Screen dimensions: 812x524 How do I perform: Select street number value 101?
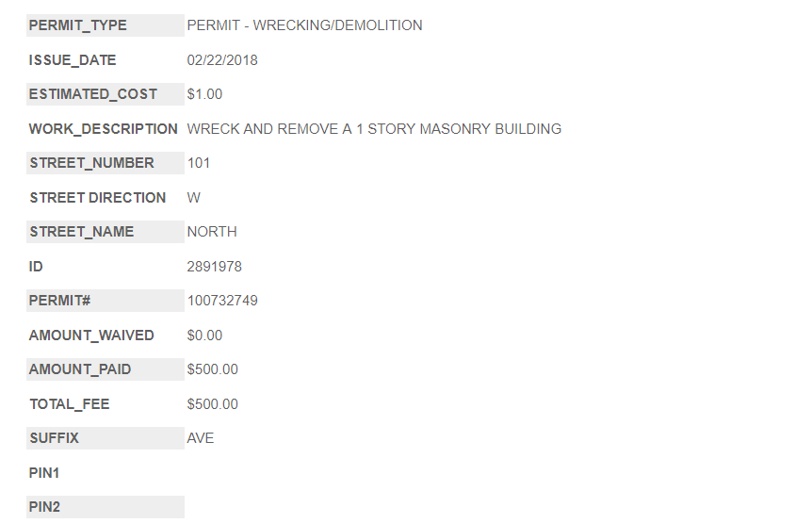pos(199,163)
